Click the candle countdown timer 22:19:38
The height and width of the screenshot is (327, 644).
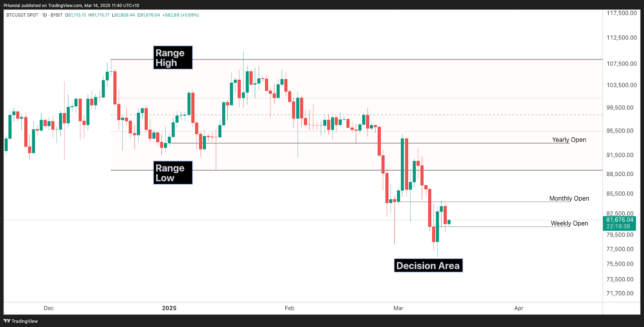(x=618, y=226)
